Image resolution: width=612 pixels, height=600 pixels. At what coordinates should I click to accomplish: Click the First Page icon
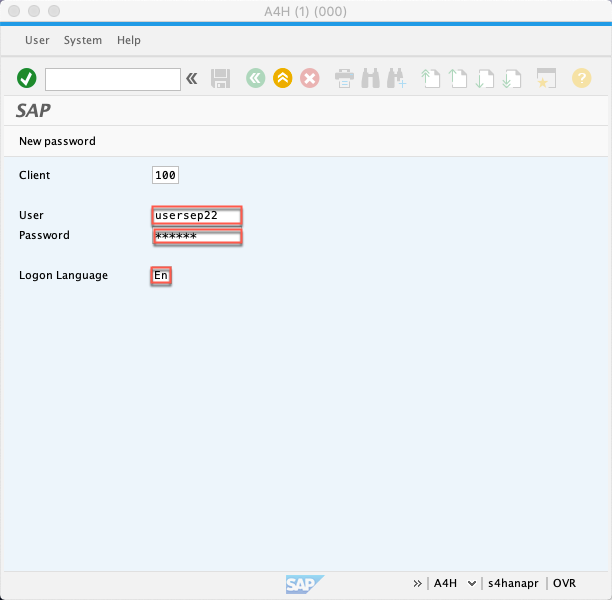(x=431, y=78)
